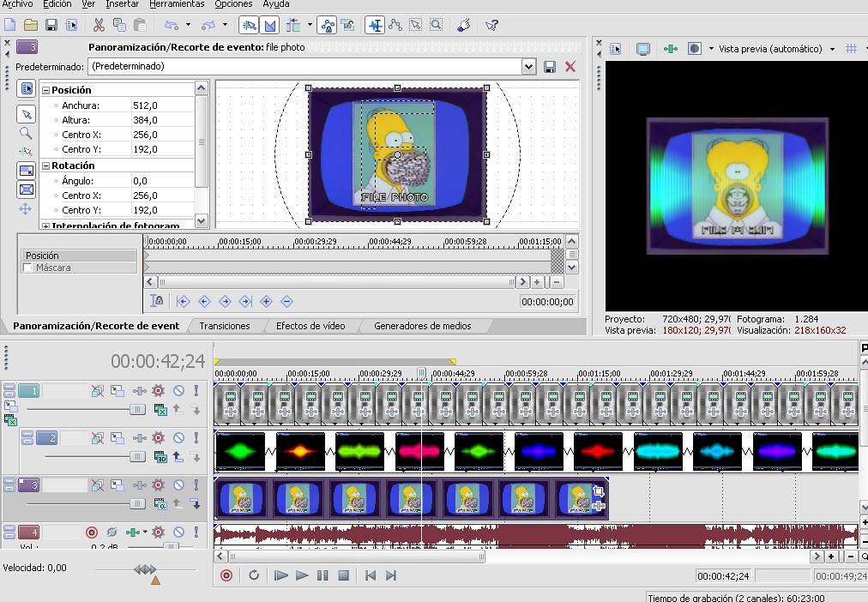Start recording with the red record button
The image size is (868, 602).
click(x=226, y=575)
